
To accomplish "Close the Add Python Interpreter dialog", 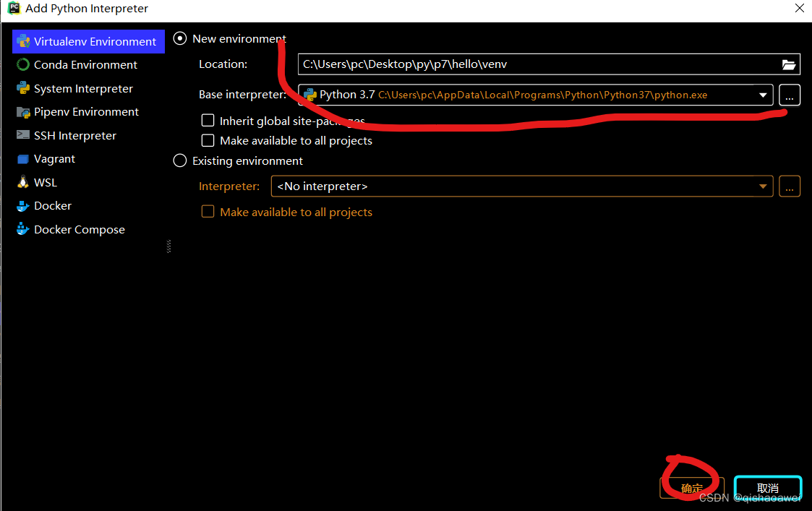I will click(x=799, y=8).
